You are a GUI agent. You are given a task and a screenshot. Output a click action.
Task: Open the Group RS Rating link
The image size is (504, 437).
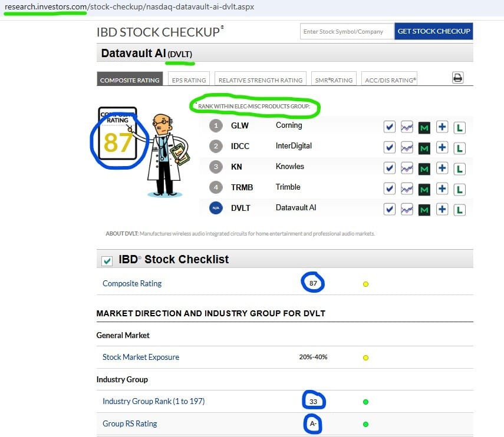[x=130, y=424]
